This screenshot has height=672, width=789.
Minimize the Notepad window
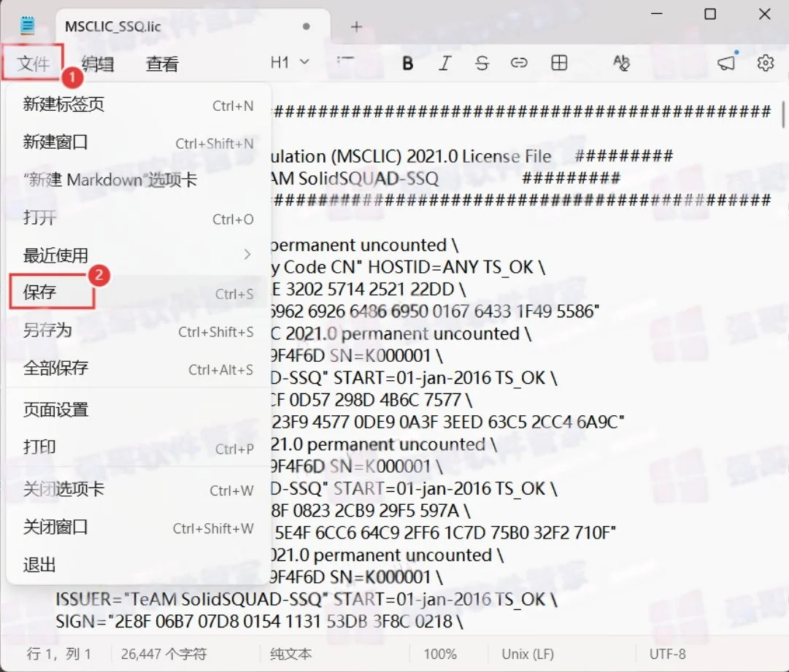click(x=656, y=14)
